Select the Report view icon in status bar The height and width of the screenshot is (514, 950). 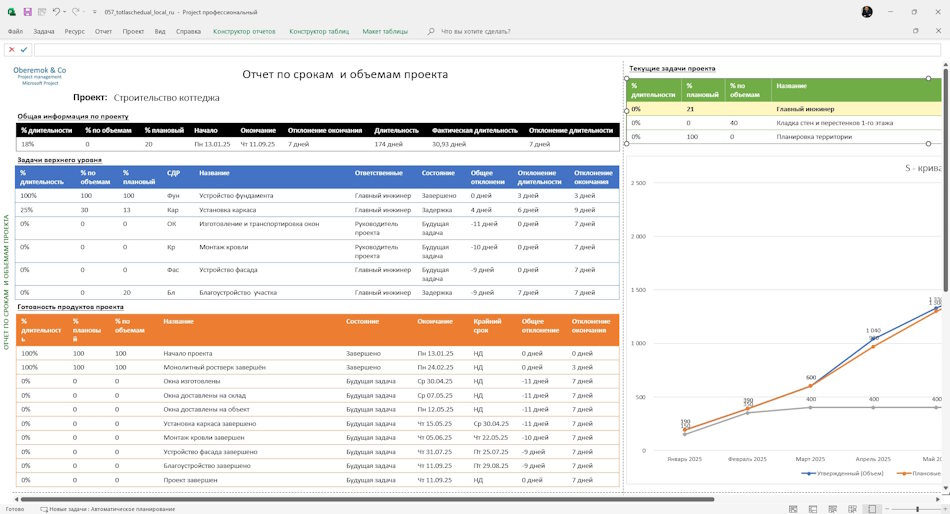coord(872,509)
